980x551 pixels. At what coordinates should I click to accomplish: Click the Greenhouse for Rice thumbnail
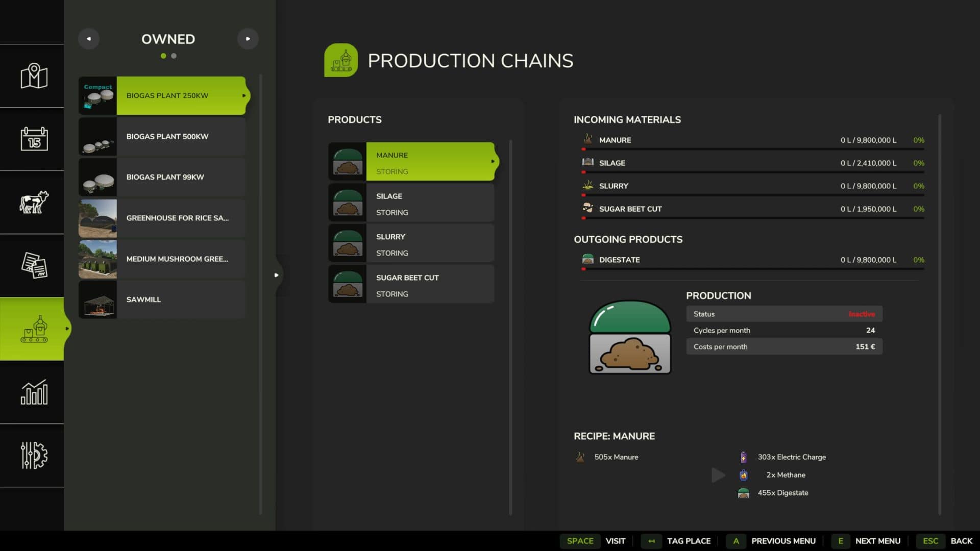click(97, 218)
